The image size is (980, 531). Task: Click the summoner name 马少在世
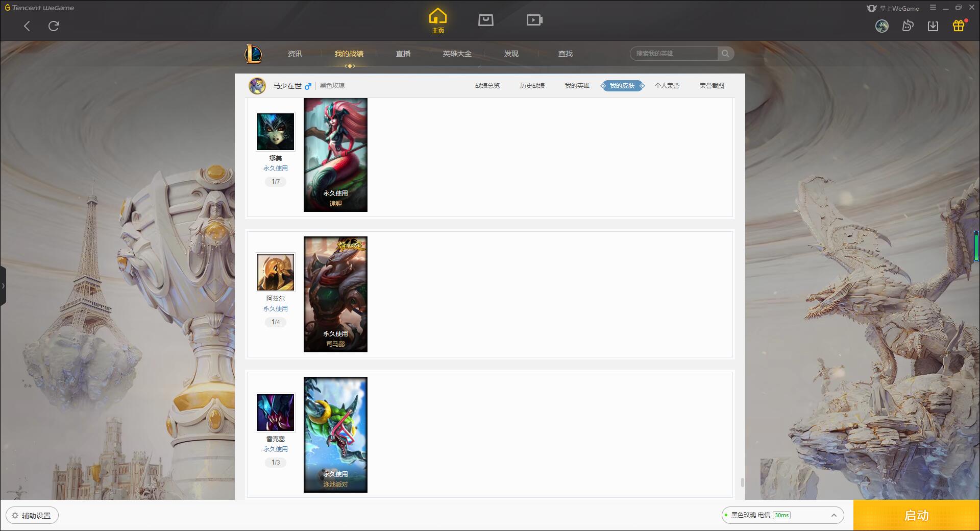click(x=287, y=86)
